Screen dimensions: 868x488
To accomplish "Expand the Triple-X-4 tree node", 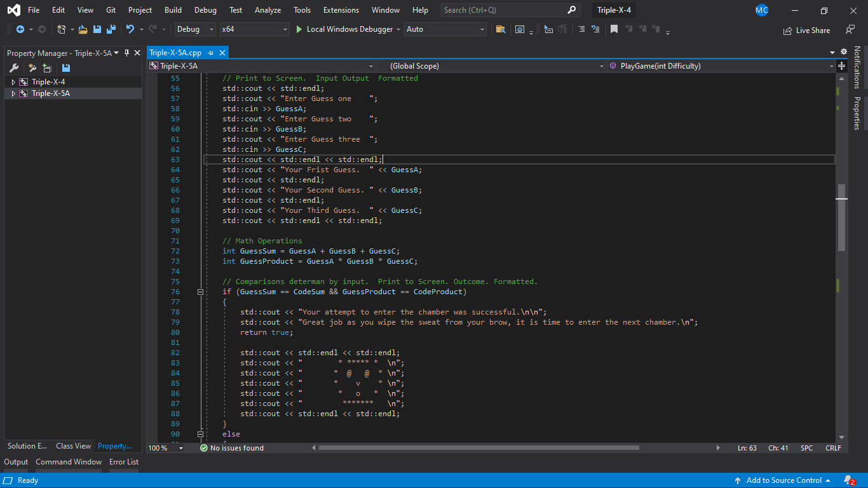I will tap(13, 82).
